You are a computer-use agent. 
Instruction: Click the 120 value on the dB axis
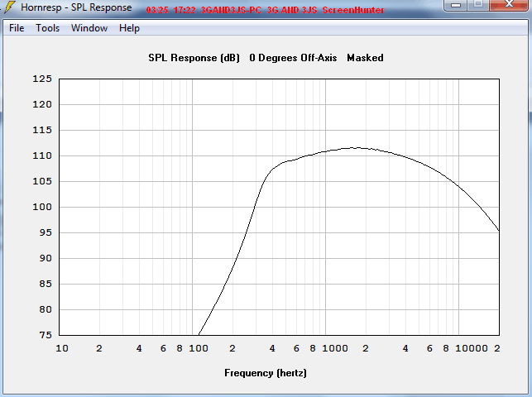[42, 104]
